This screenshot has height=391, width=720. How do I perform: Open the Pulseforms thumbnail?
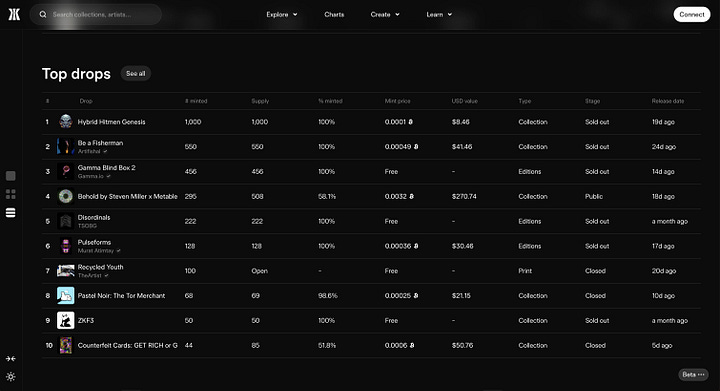(x=66, y=246)
